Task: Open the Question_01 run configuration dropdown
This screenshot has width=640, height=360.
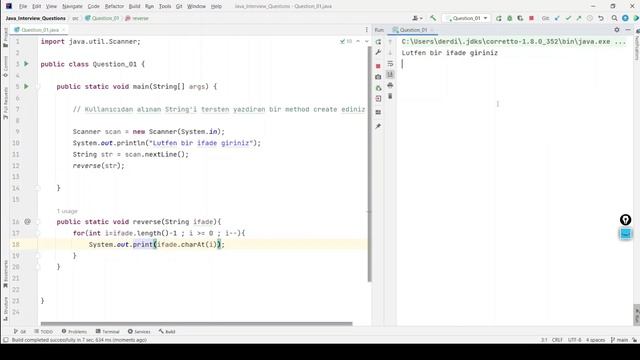Action: point(466,18)
